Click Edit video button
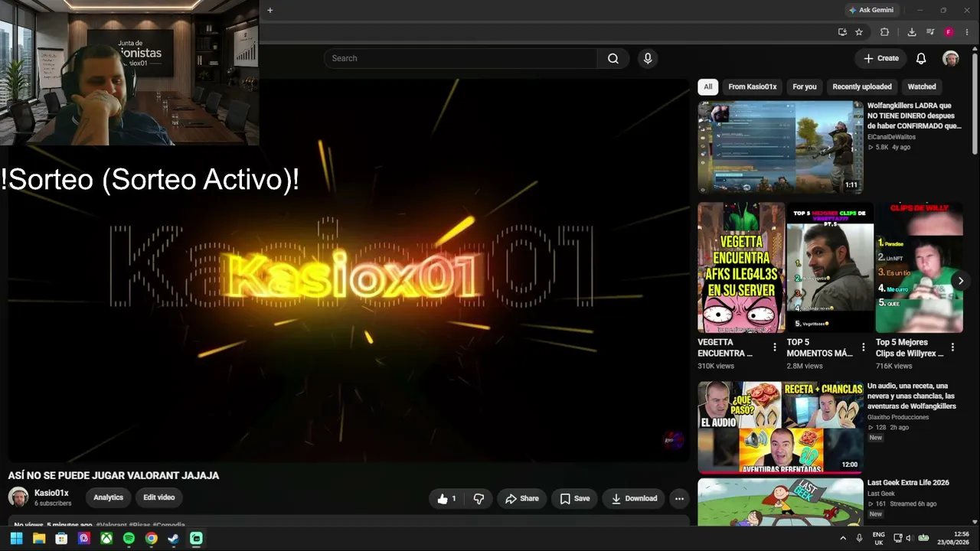This screenshot has width=980, height=551. 159,497
